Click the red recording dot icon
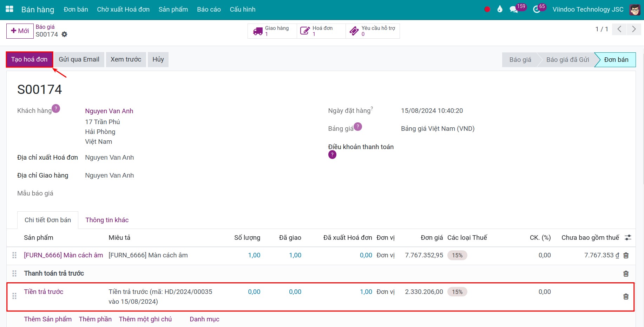The image size is (644, 327). 487,9
